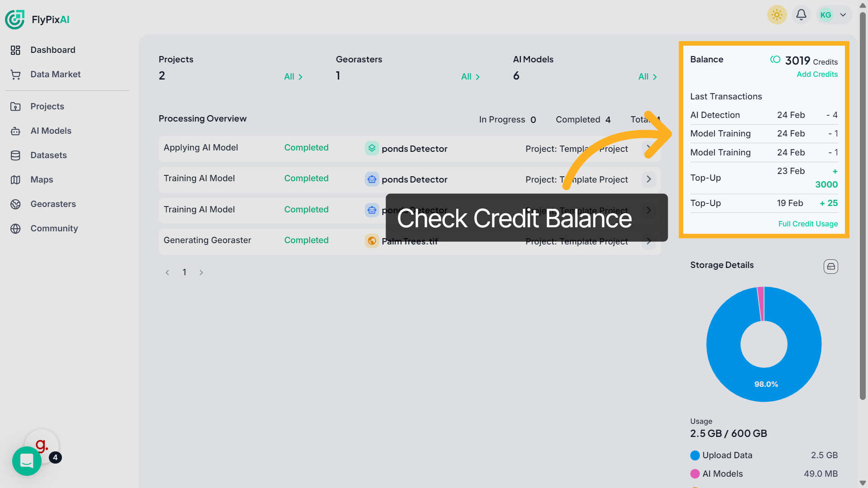
Task: Click the Datasets database icon
Action: [15, 155]
